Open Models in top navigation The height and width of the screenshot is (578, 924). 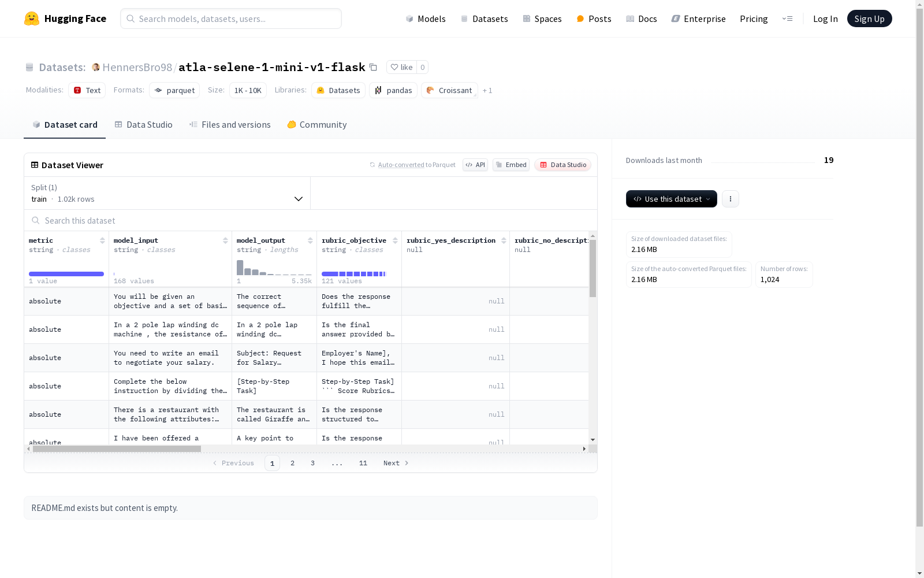click(x=426, y=18)
